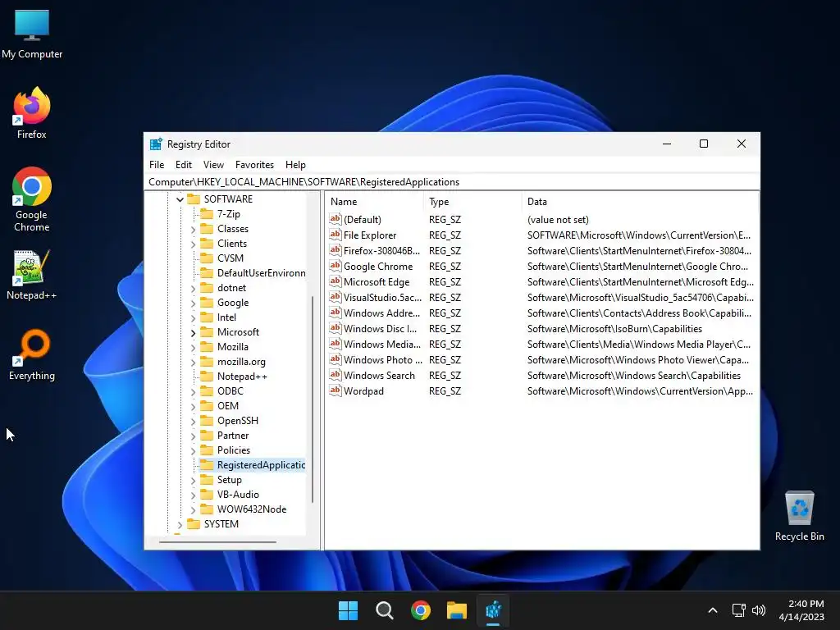
Task: Open the Edit menu
Action: [x=183, y=164]
